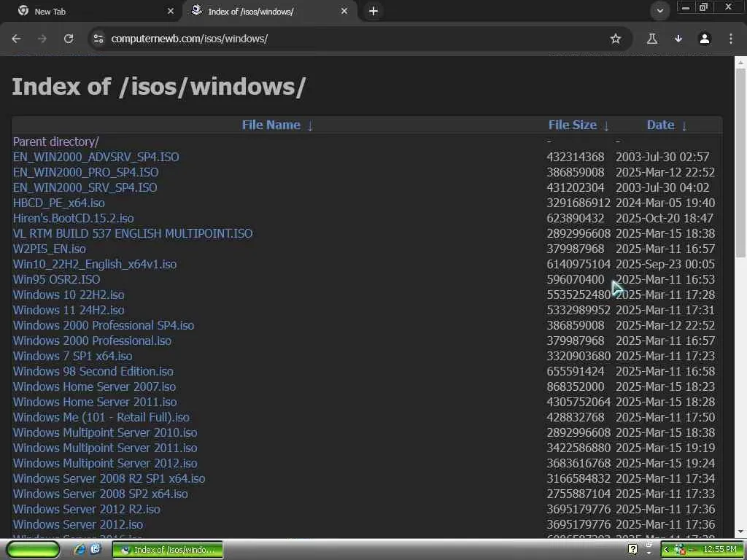
Task: Download Win10_22H2_English_x64v1.iso
Action: 95,264
